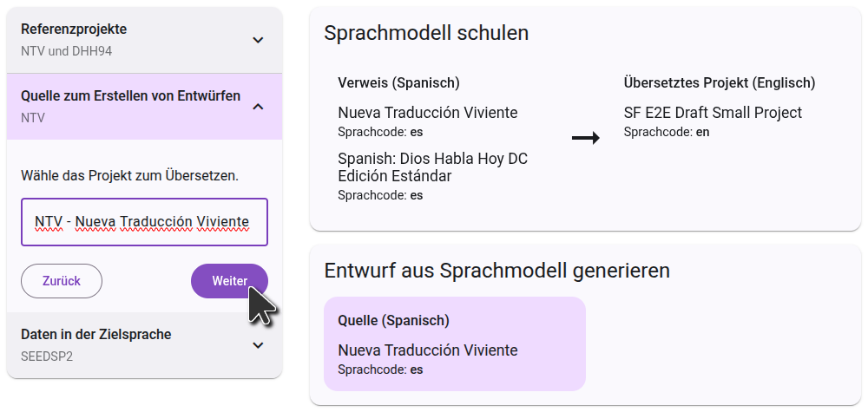This screenshot has width=868, height=412.
Task: Open the Daten in der Zielsprache step
Action: (130, 344)
